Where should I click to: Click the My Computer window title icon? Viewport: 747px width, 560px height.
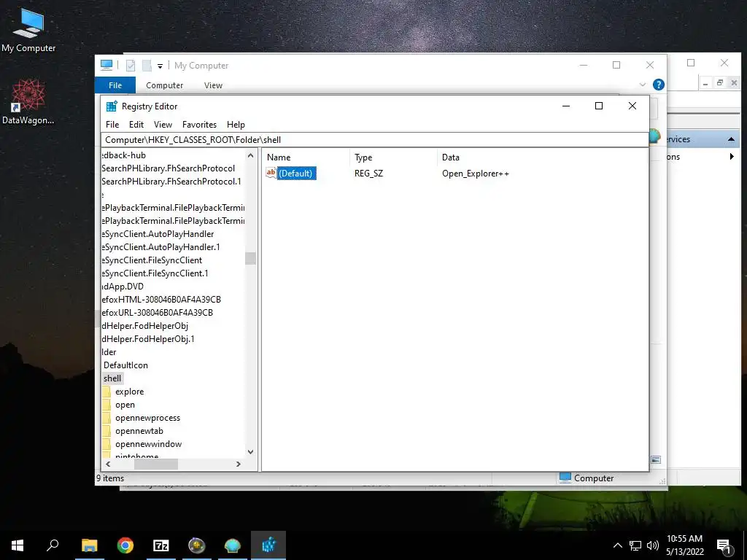(107, 65)
